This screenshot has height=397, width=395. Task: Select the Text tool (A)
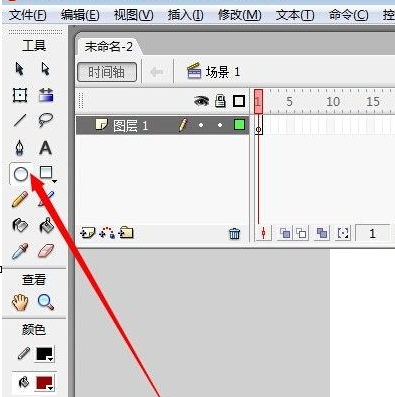(46, 148)
